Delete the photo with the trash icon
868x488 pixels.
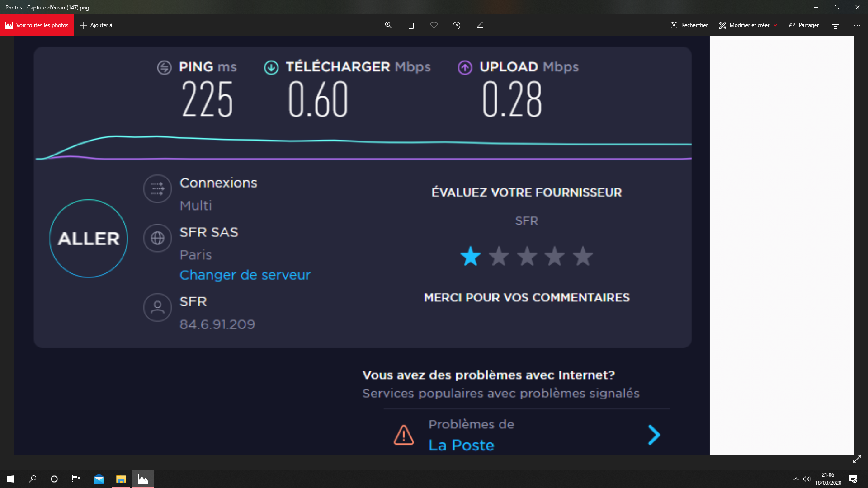click(411, 25)
